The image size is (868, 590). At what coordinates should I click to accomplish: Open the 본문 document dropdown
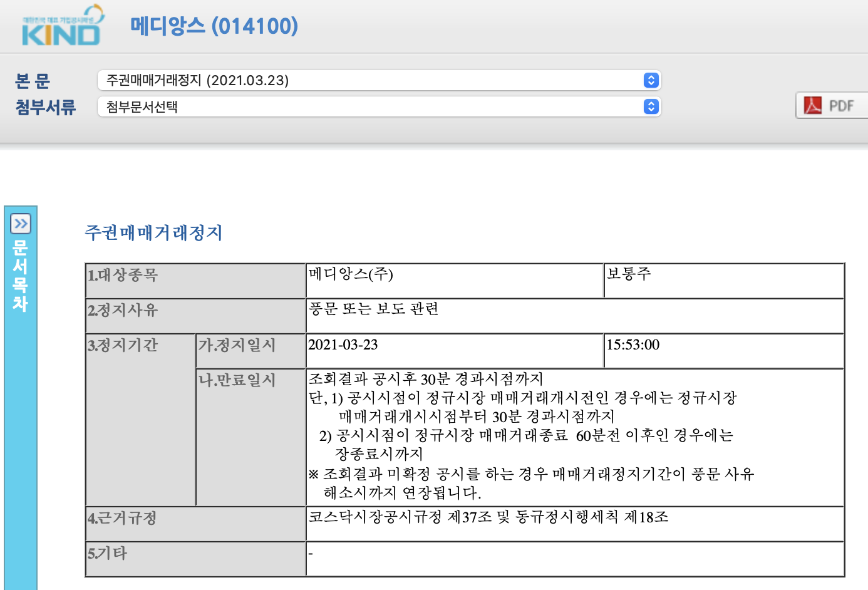coord(379,80)
